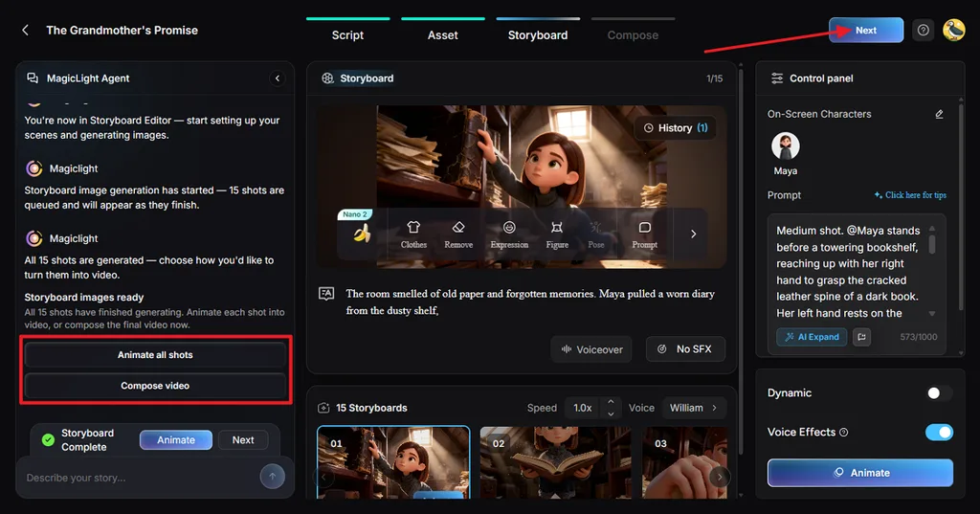Send message with the arrow button
The height and width of the screenshot is (514, 980).
pyautogui.click(x=273, y=477)
